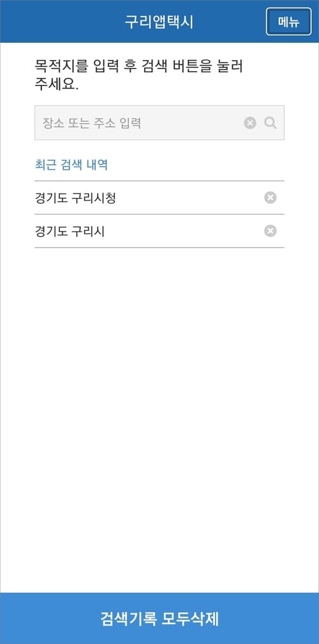Tap the gray X next to 경기도 구리시
This screenshot has height=644, width=319.
pos(270,231)
